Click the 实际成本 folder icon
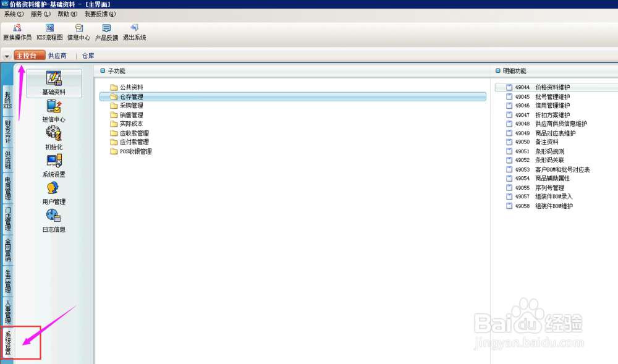Viewport: 618px width, 364px height. 114,124
